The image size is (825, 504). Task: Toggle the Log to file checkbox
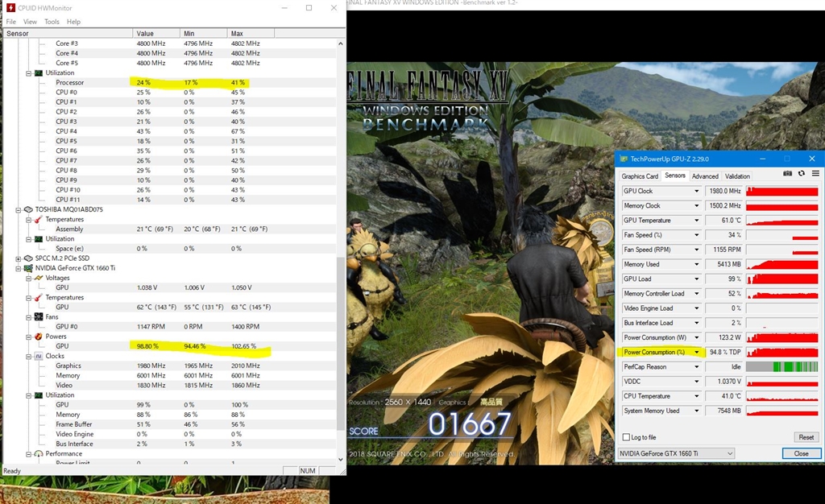pos(626,437)
